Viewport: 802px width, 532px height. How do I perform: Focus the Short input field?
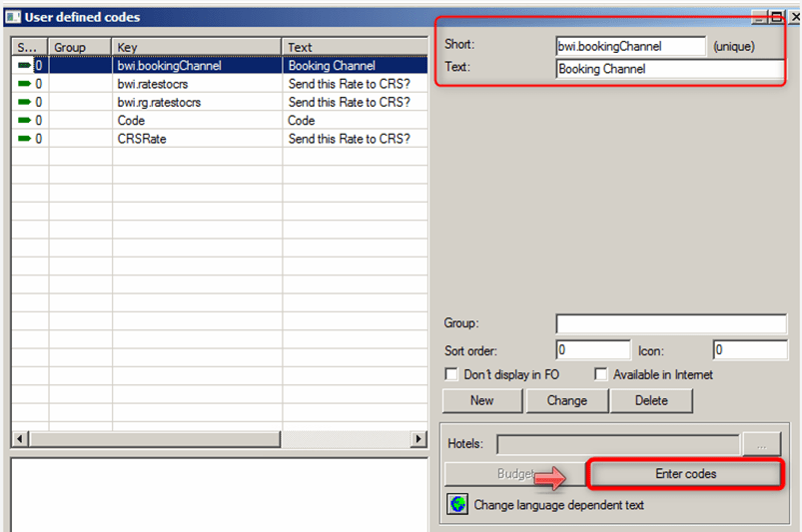coord(630,46)
